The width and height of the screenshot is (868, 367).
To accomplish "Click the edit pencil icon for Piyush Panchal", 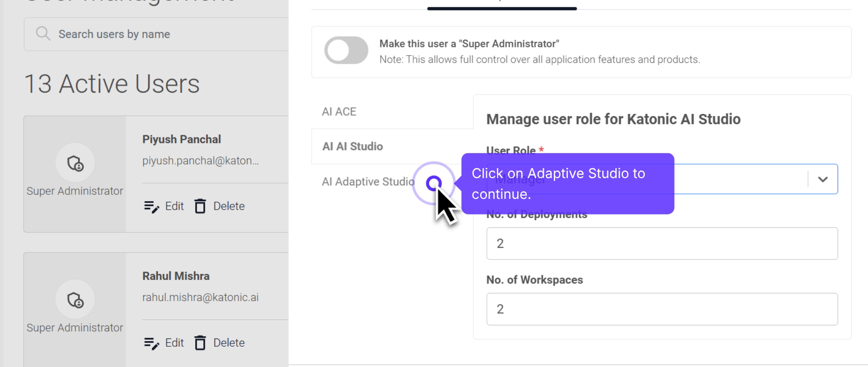I will coord(151,207).
